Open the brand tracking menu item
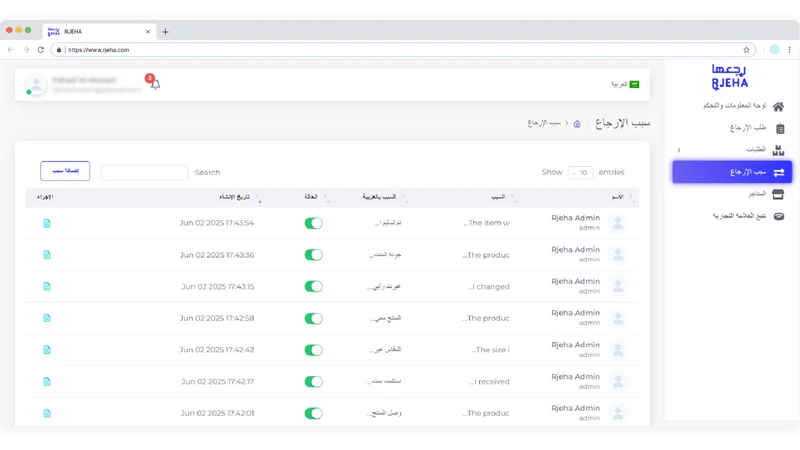Viewport: 800px width, 450px height. 739,216
